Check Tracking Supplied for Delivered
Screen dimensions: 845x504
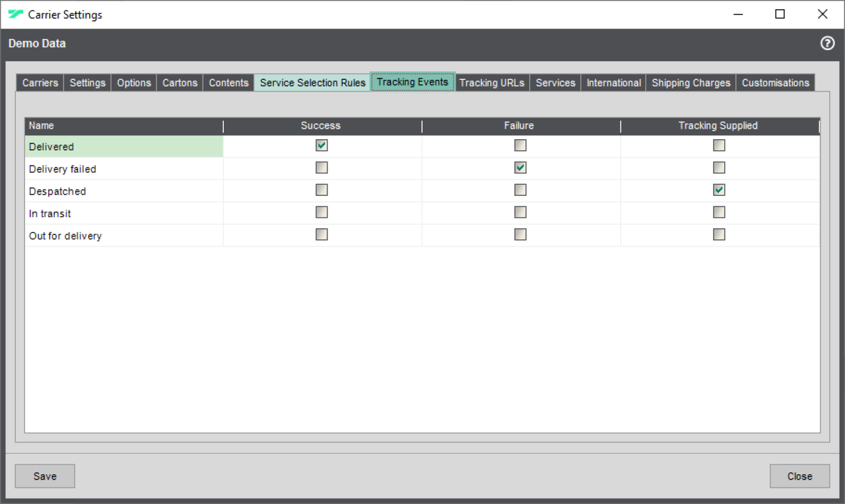pyautogui.click(x=719, y=146)
